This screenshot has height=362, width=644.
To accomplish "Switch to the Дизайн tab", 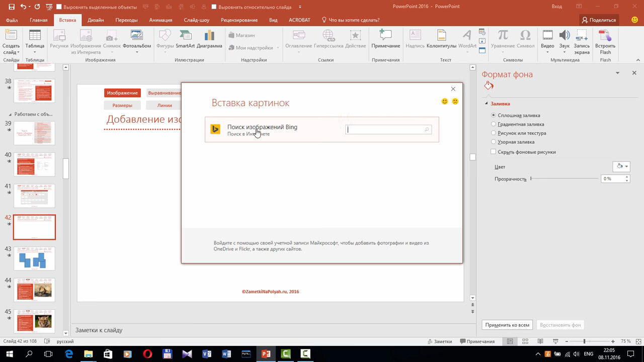I will click(x=96, y=20).
